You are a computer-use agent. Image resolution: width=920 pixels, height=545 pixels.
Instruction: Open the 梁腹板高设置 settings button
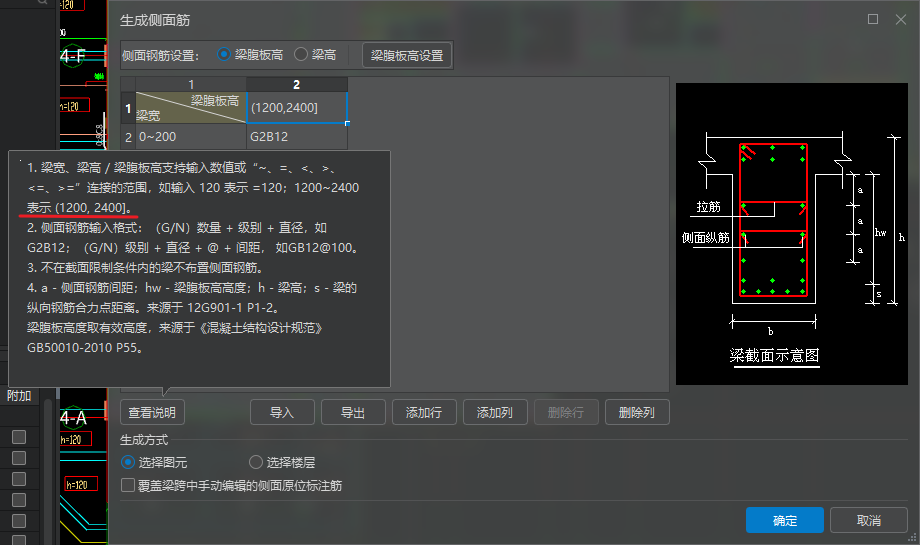[407, 56]
